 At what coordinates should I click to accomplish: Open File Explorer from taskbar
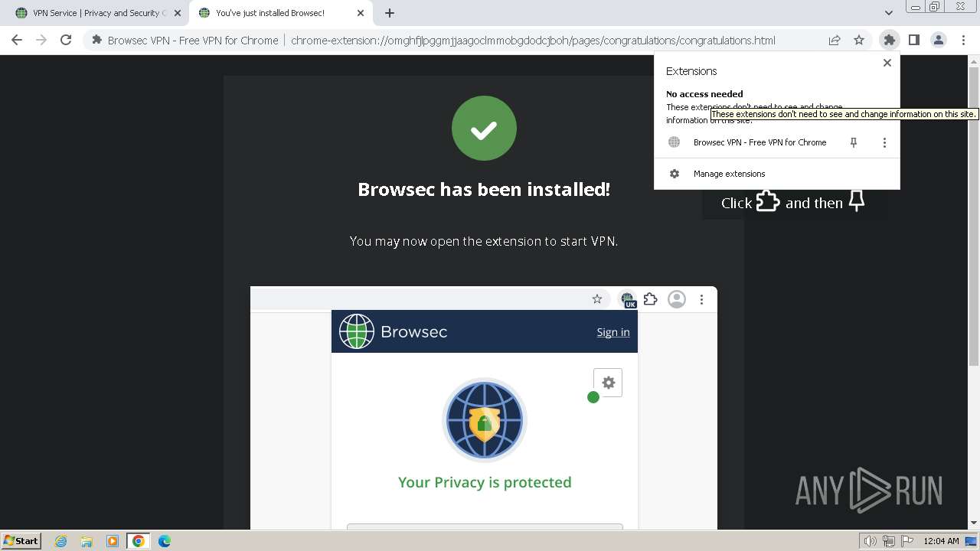87,541
